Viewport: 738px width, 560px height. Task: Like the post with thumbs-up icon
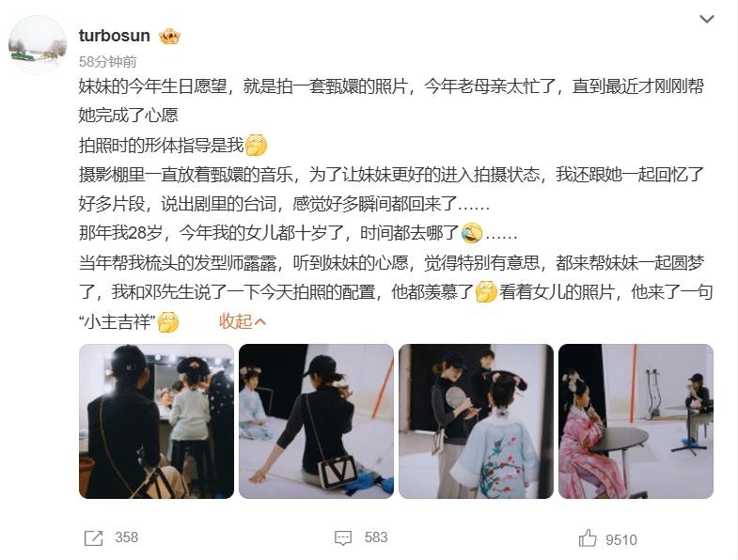[588, 537]
